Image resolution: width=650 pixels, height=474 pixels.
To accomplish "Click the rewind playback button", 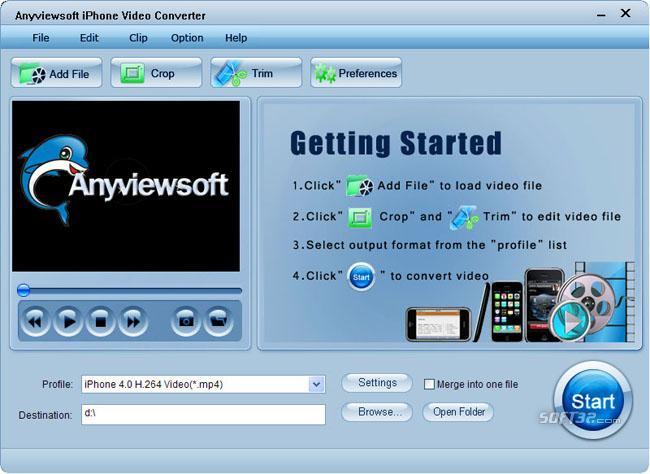I will click(35, 321).
